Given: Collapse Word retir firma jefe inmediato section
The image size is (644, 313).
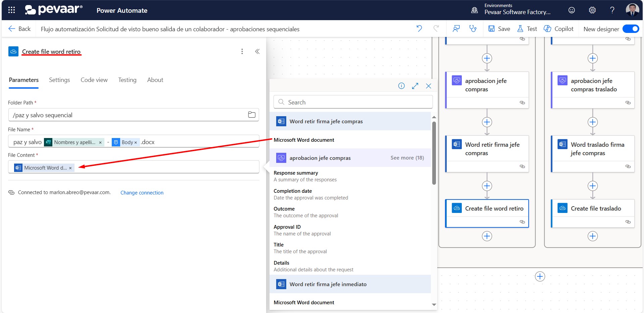Looking at the screenshot, I should [350, 284].
